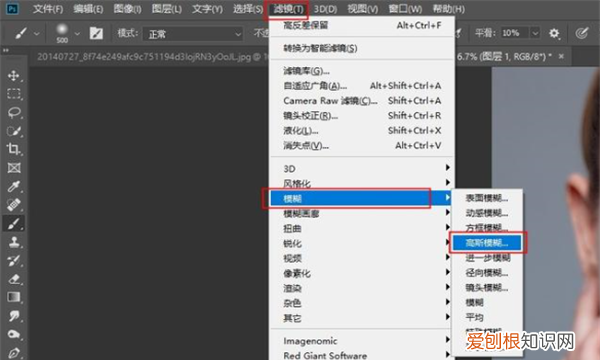Viewport: 600px width, 360px height.
Task: Select the Brush tool in left toolbar
Action: [x=14, y=223]
